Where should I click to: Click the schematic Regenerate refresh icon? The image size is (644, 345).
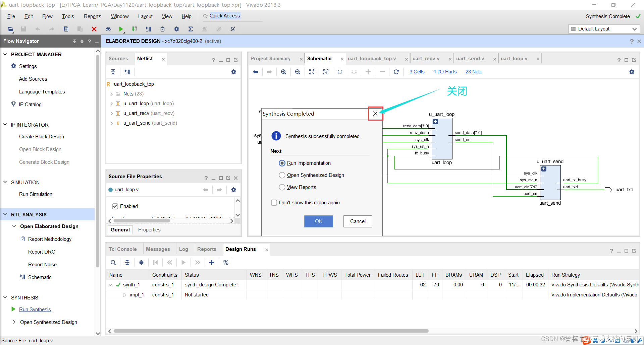[396, 72]
